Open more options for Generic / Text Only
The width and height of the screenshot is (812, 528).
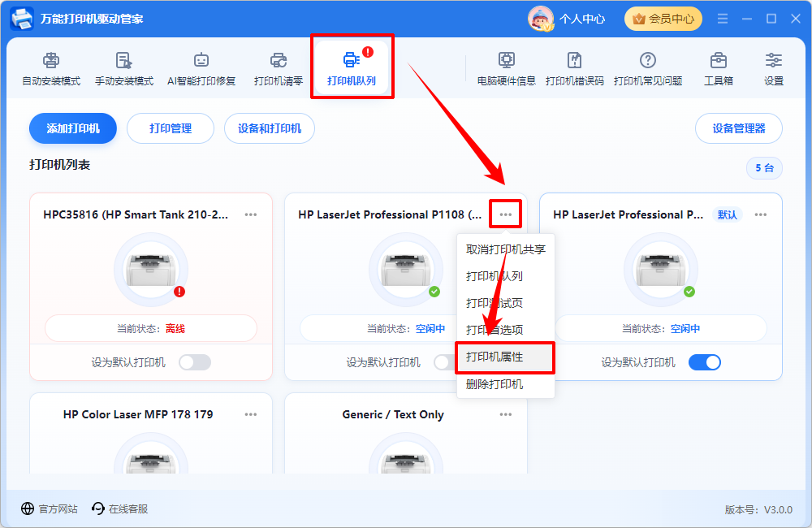(505, 414)
